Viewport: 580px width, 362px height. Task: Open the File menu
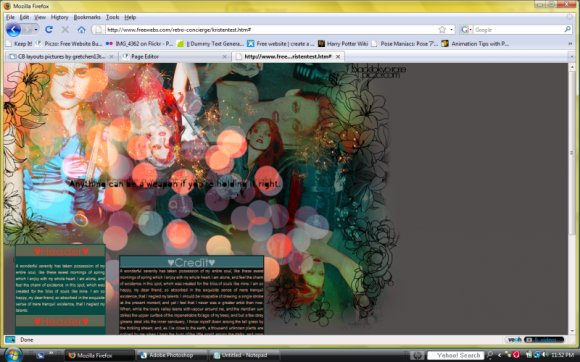pos(10,17)
